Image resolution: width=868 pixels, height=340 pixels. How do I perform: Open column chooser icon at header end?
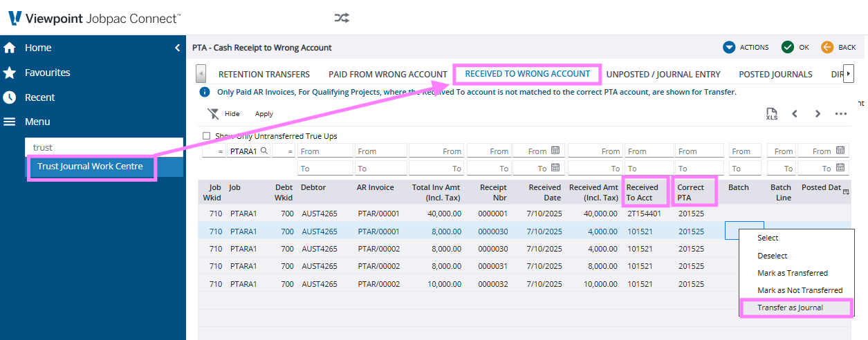click(x=846, y=193)
